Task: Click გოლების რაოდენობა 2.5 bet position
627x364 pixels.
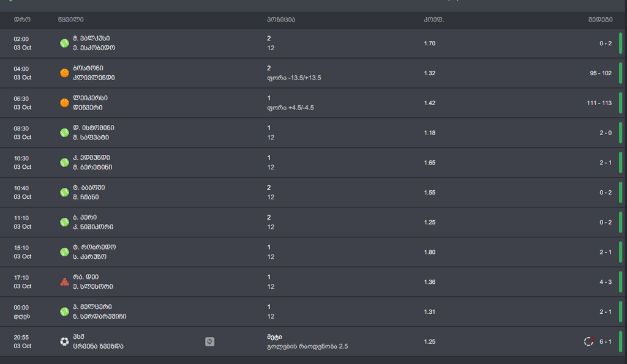Action: pyautogui.click(x=307, y=346)
